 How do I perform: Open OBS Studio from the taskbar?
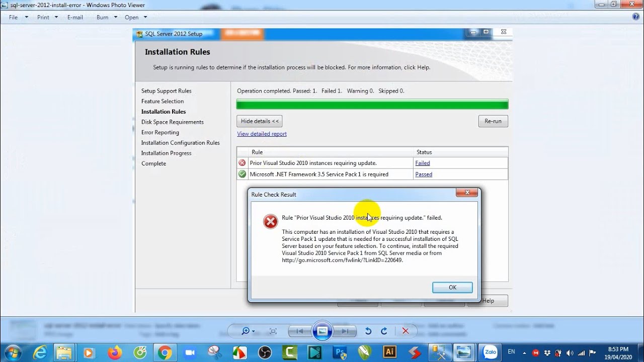pyautogui.click(x=265, y=352)
